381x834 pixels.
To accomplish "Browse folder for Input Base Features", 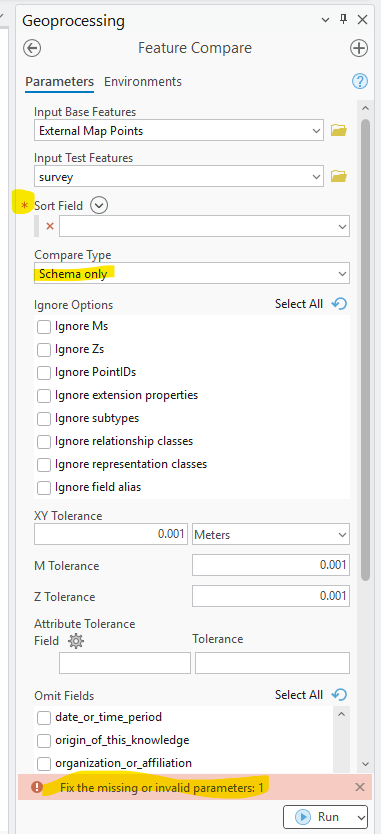I will click(338, 130).
